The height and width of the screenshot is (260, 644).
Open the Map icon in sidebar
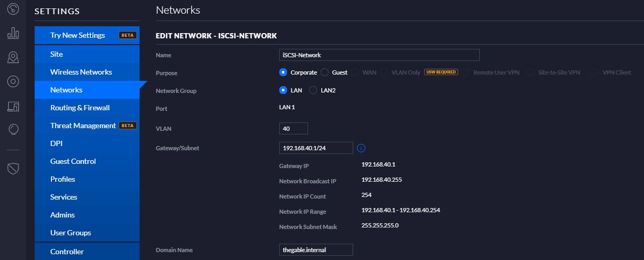tap(13, 57)
